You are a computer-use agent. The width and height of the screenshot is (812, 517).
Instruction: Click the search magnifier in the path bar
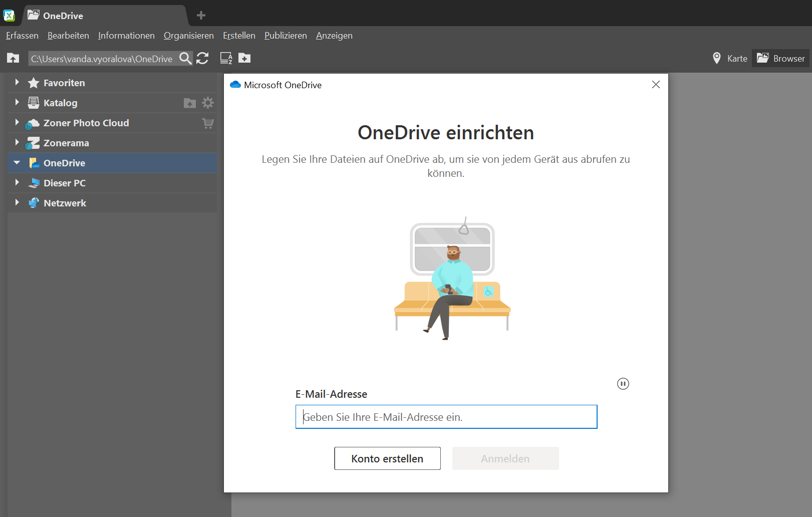185,59
